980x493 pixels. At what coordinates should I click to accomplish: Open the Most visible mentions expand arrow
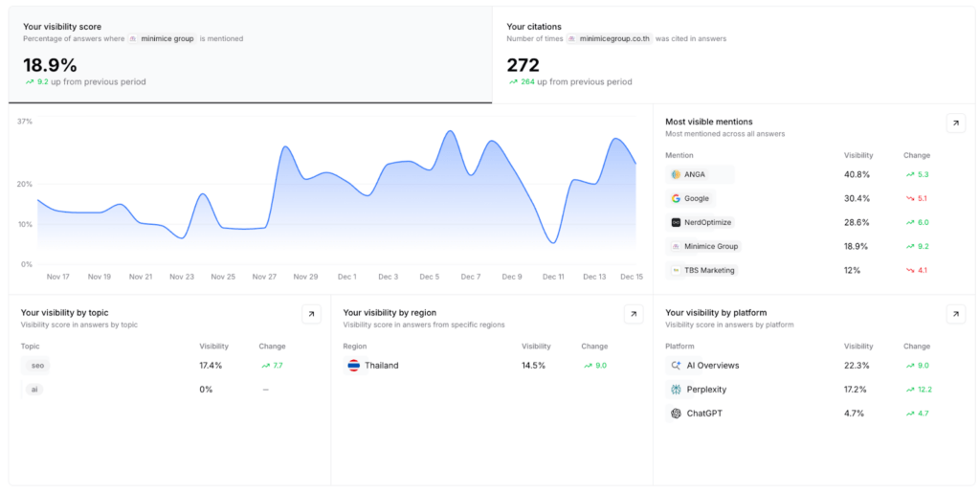[955, 123]
